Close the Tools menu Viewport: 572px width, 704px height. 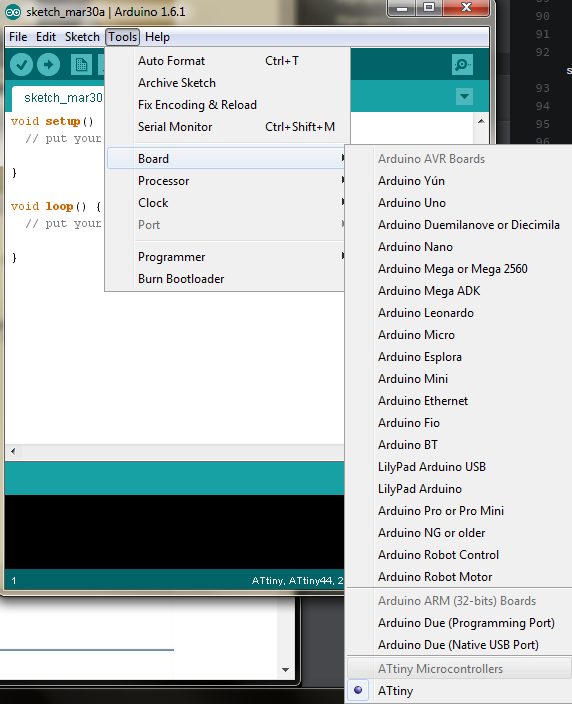coord(123,37)
